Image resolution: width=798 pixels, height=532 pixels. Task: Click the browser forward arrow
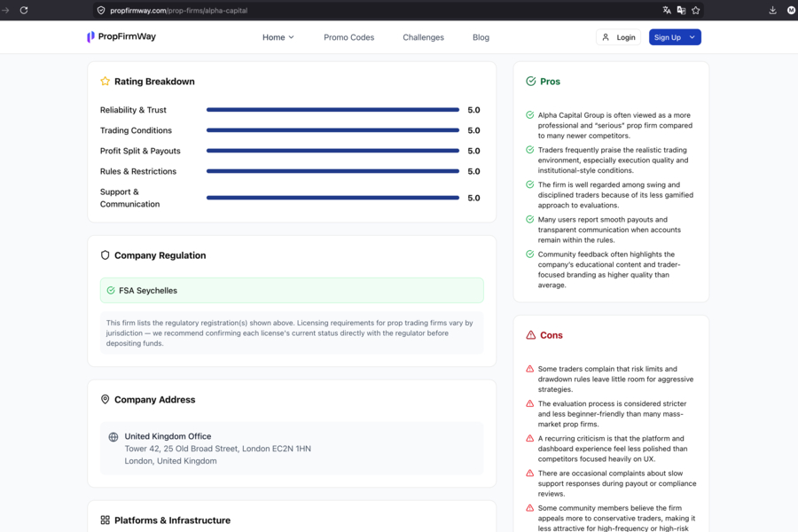coord(5,10)
